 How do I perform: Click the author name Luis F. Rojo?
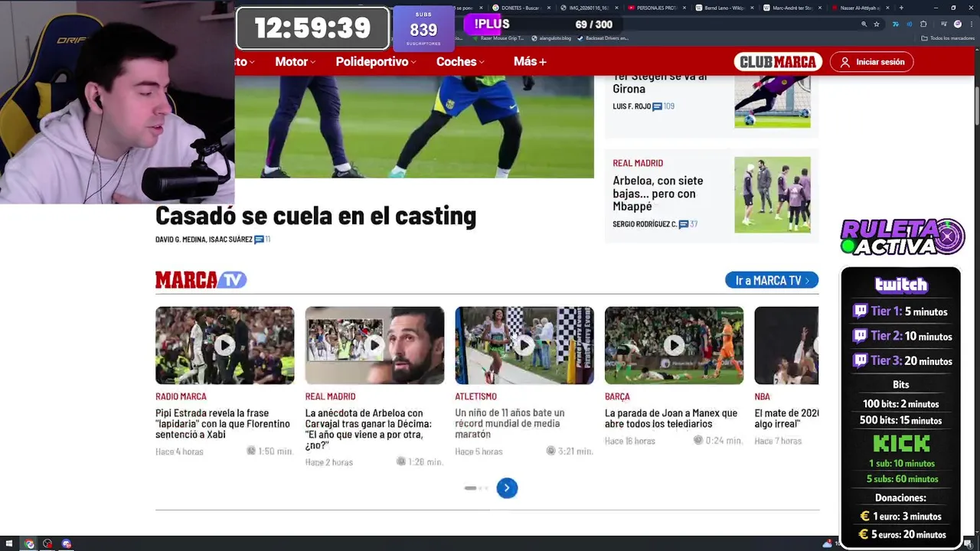632,106
